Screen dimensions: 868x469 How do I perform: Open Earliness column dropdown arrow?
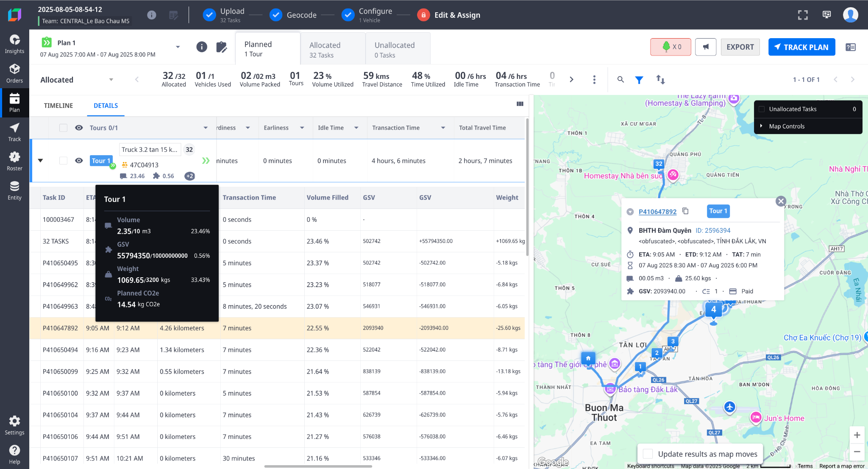[x=302, y=128]
